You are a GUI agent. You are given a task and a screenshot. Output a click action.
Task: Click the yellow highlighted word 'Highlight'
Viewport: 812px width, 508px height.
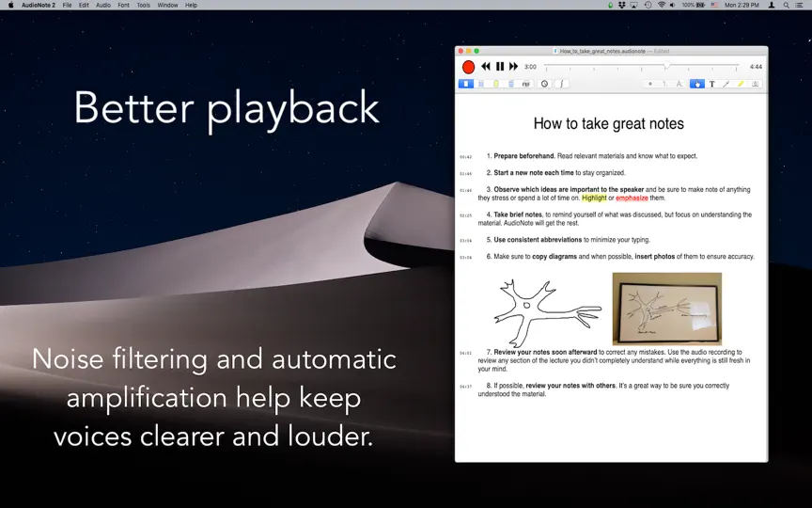594,198
